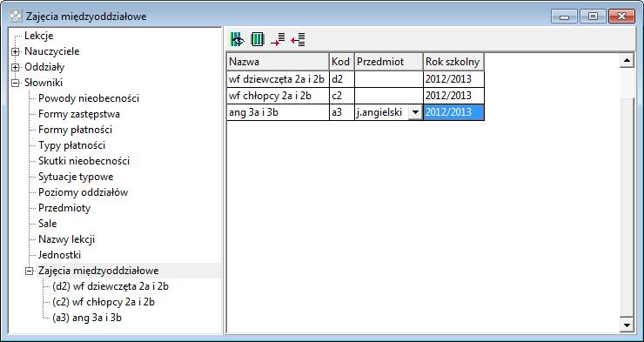Open Sytuacje typowe dictionary
The image size is (644, 342).
(x=76, y=177)
